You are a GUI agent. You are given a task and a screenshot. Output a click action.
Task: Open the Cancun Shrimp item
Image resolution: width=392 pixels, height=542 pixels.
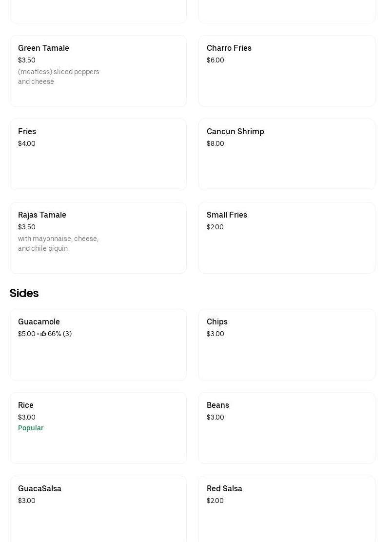(x=286, y=154)
